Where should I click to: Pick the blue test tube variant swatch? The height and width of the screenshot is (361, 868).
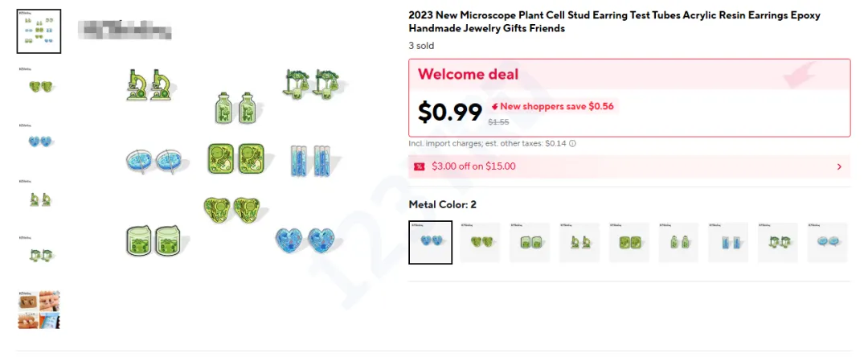tap(729, 242)
